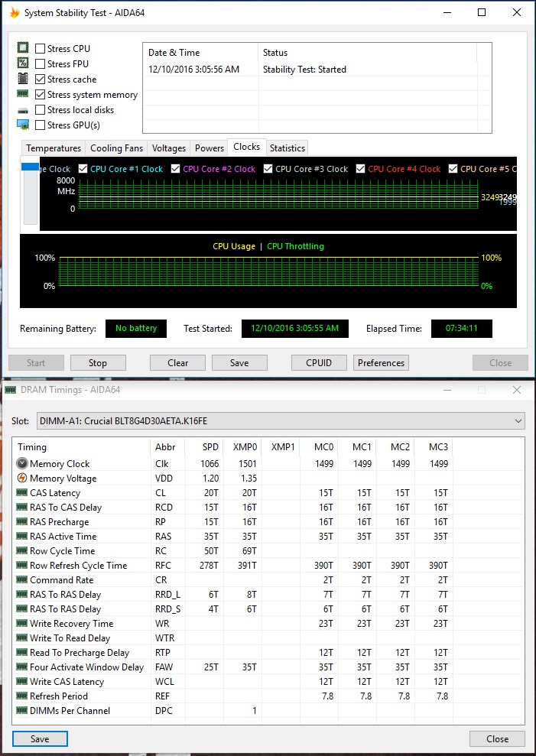Click the disk icon beside Stress local disks
This screenshot has height=756, width=536.
tap(23, 110)
